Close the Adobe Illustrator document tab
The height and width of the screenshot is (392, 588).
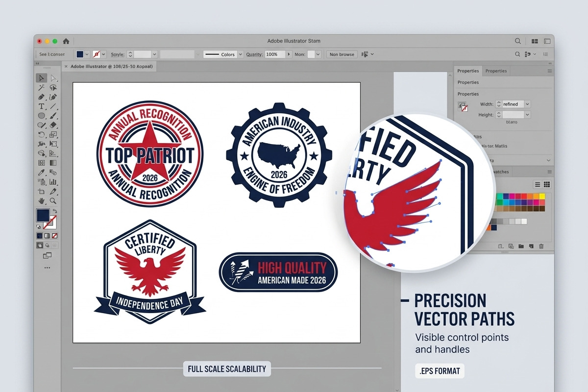click(66, 66)
